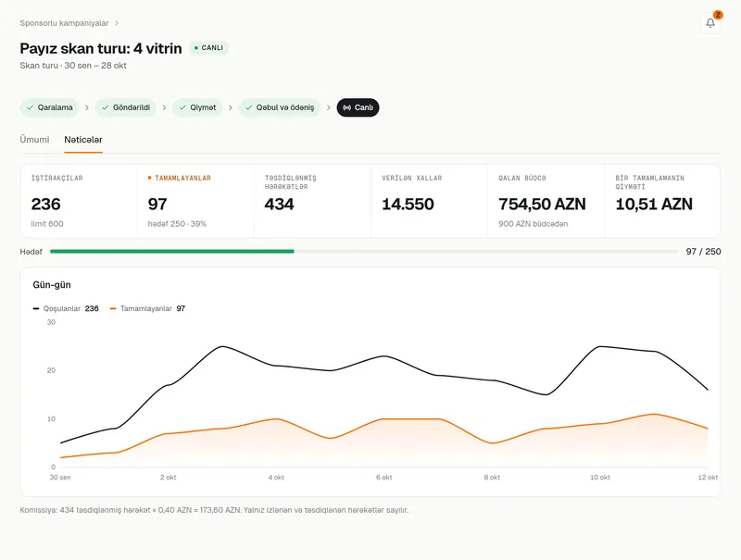Select the Verilən xallar metric card

[x=429, y=201]
